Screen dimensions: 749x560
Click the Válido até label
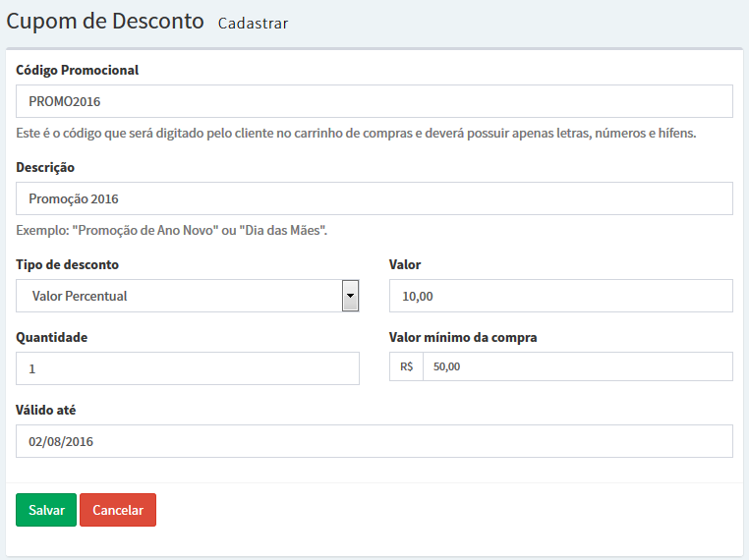tap(45, 410)
